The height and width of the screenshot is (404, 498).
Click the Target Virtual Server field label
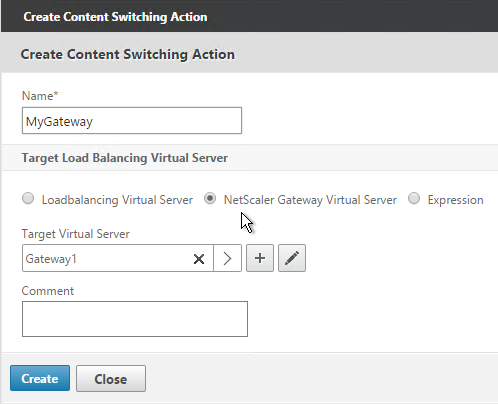click(x=76, y=234)
